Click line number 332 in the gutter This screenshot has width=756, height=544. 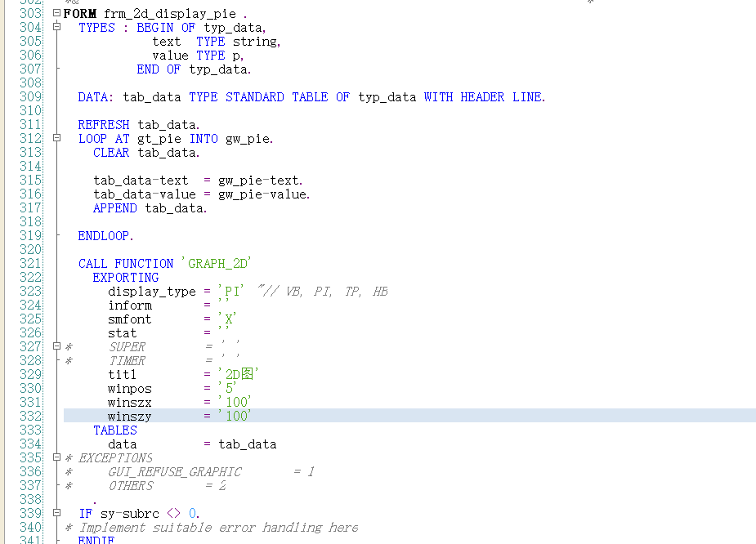coord(30,416)
